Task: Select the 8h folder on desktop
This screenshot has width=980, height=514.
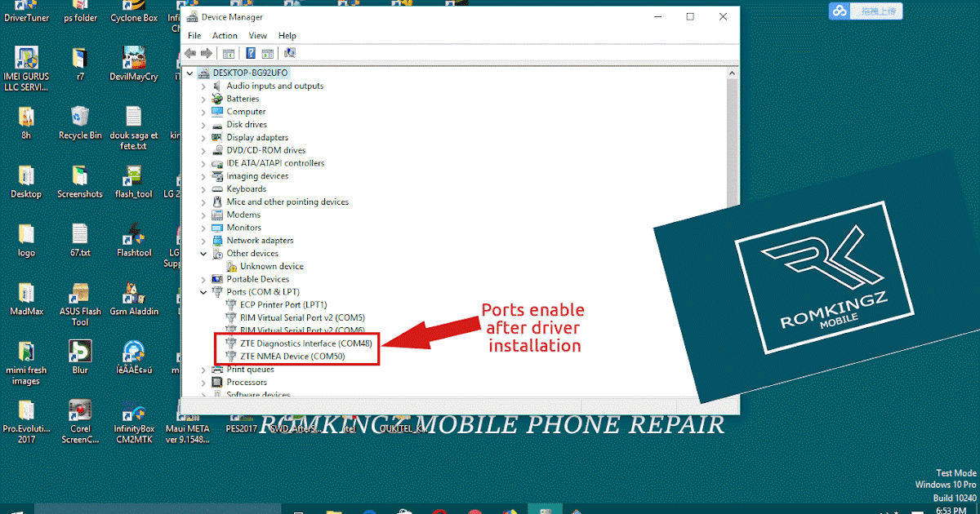Action: coord(26,122)
